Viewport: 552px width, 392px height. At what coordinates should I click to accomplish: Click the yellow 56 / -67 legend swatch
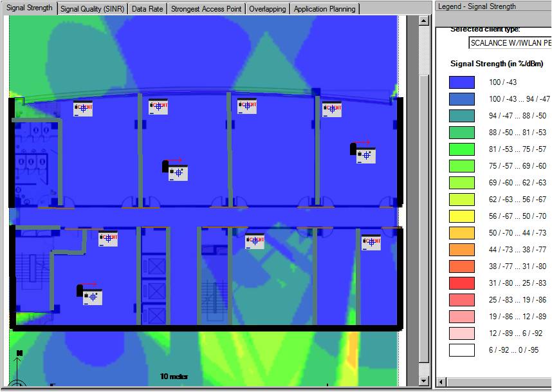tap(462, 216)
